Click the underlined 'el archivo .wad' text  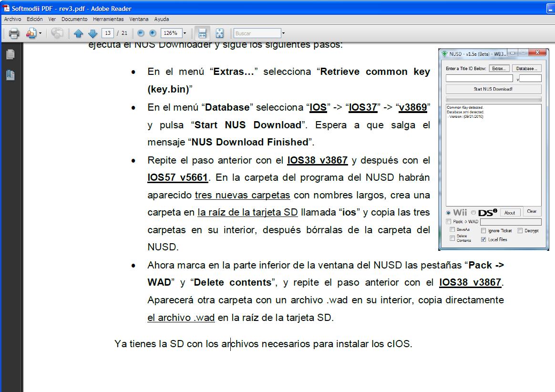coord(181,318)
